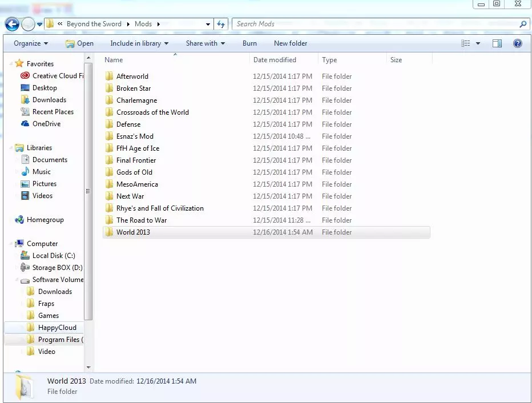The height and width of the screenshot is (403, 532).
Task: Open Video folder in sidebar tree
Action: pyautogui.click(x=46, y=352)
